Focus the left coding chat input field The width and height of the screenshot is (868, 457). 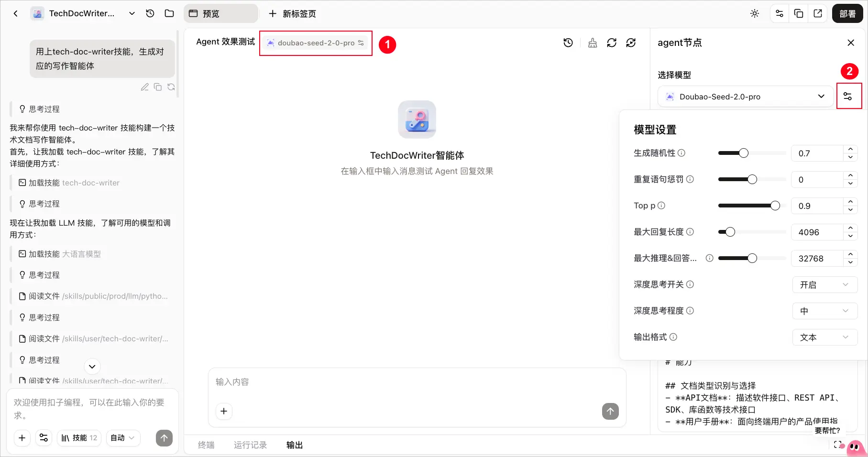point(92,409)
